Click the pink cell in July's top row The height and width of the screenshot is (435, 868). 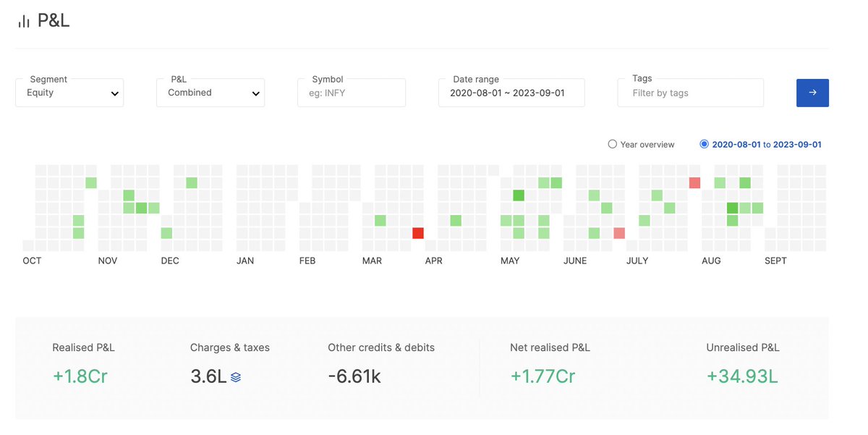[x=694, y=182]
